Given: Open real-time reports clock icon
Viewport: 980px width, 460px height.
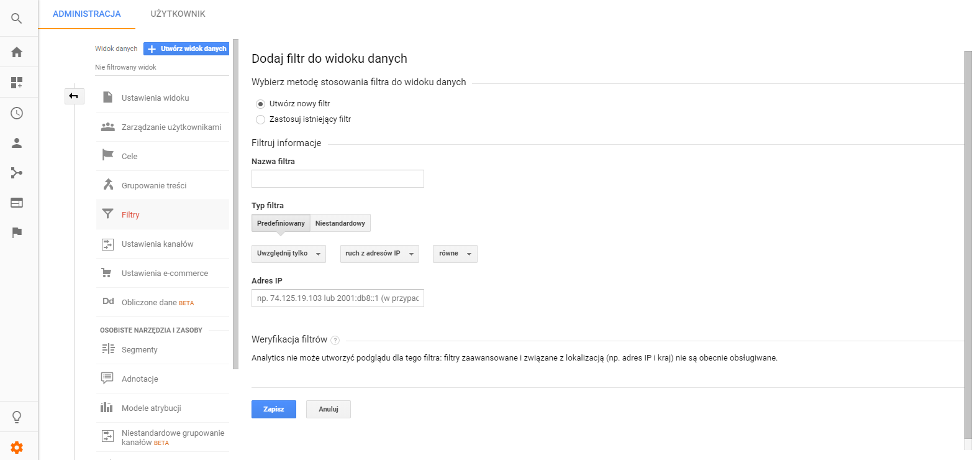Looking at the screenshot, I should (17, 113).
